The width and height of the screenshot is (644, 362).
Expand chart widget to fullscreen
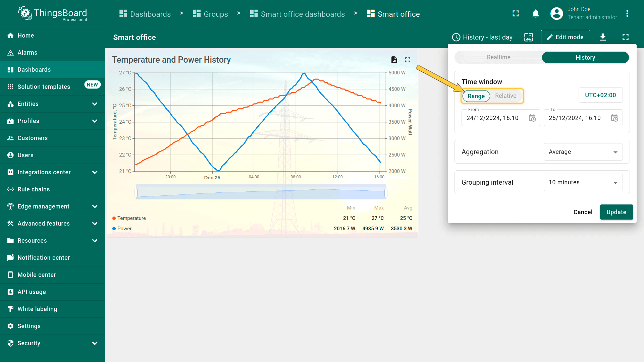[x=408, y=60]
